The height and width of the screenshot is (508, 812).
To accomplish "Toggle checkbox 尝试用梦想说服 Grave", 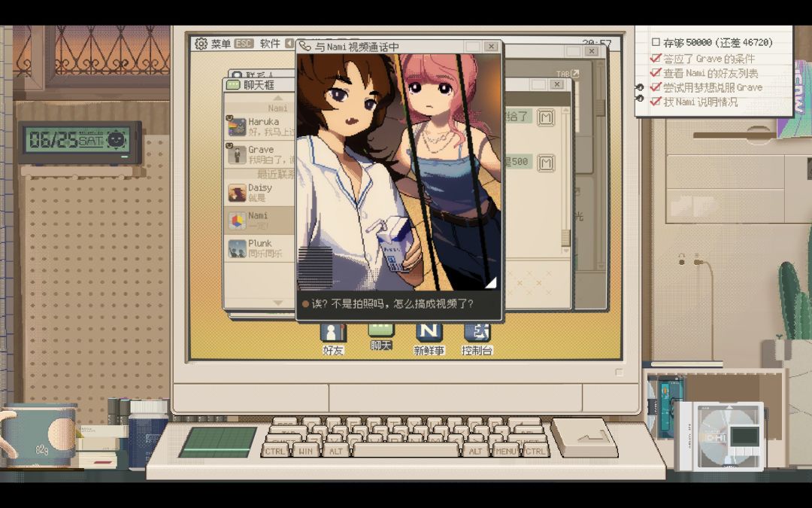I will coord(656,87).
